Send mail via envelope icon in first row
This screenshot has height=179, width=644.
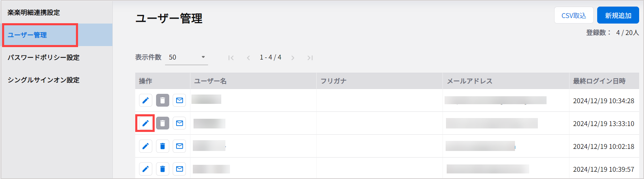[179, 100]
